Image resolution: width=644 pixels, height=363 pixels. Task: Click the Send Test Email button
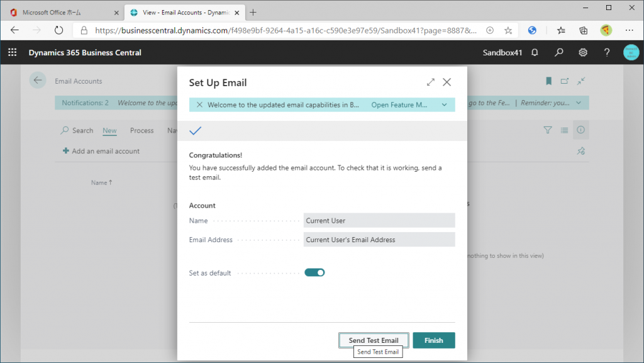coord(374,340)
